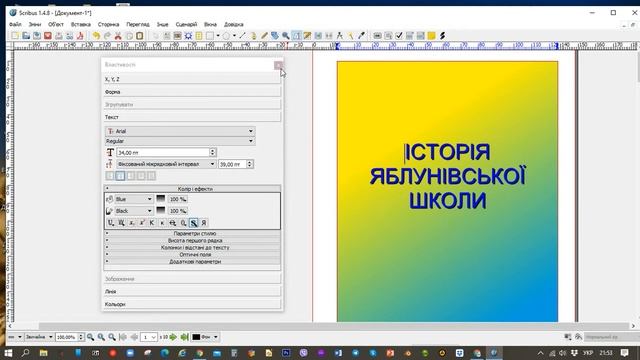The image size is (640, 360).
Task: Toggle All Caps text effect (K)
Action: [x=152, y=223]
